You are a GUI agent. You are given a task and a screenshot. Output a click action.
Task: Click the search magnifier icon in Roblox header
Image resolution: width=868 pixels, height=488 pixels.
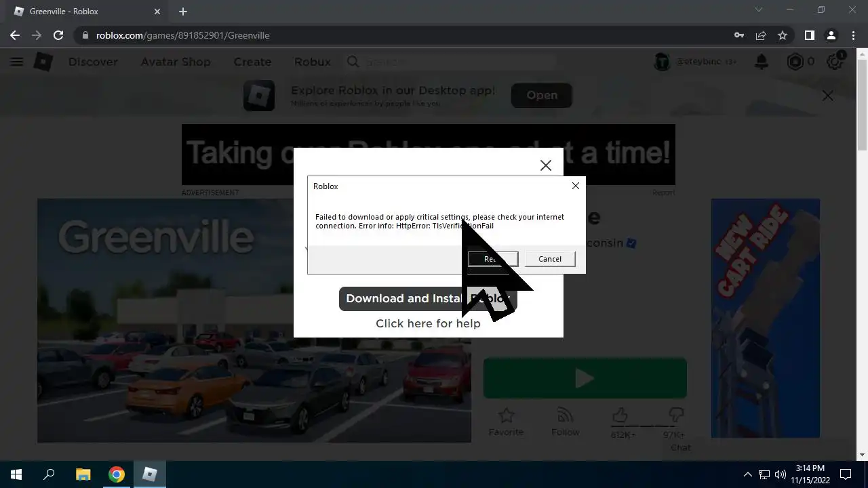[353, 62]
